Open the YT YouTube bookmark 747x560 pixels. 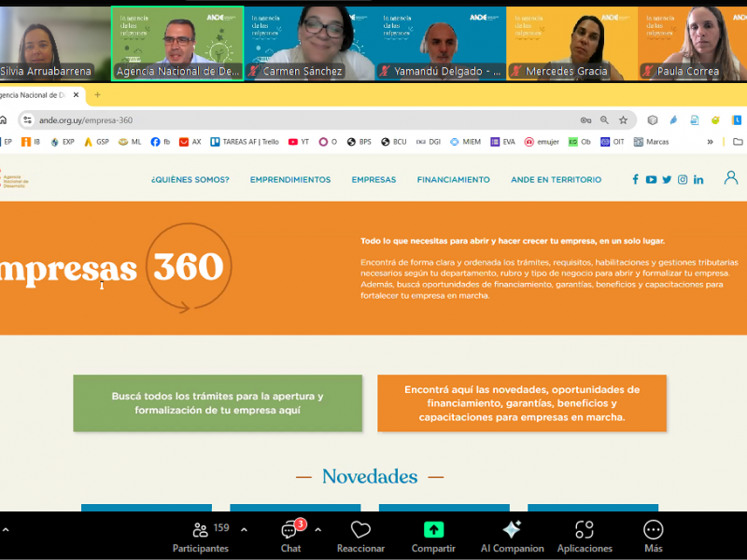point(299,142)
